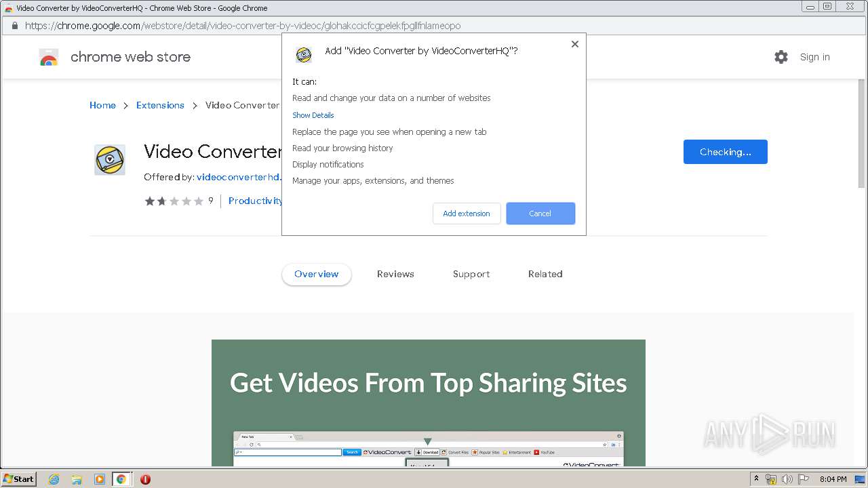Image resolution: width=868 pixels, height=488 pixels.
Task: Click the Chrome taskbar icon
Action: coord(121,479)
